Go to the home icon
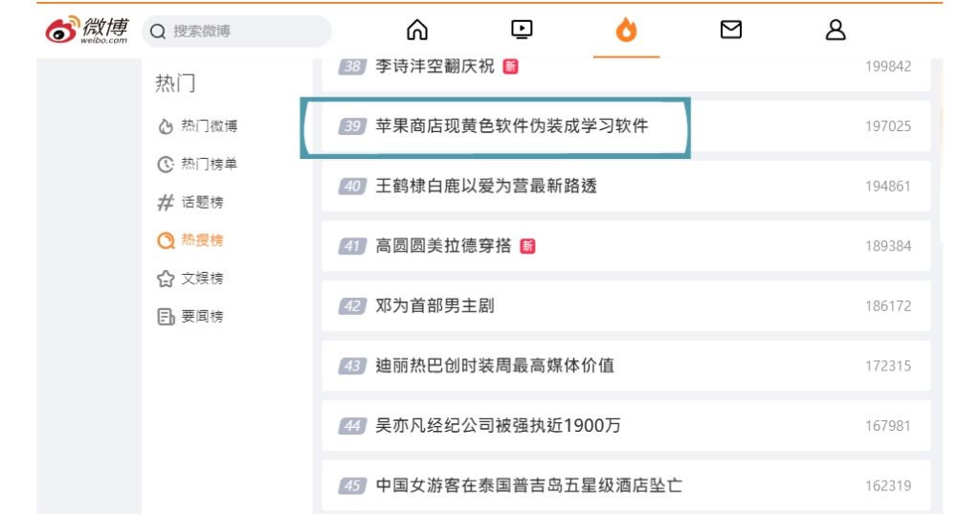This screenshot has width=980, height=516. (x=417, y=31)
